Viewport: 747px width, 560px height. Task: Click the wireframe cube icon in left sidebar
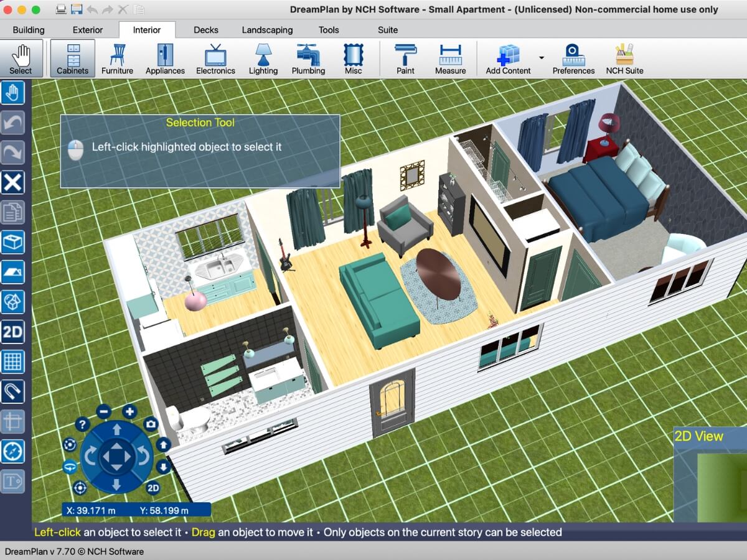click(x=13, y=302)
